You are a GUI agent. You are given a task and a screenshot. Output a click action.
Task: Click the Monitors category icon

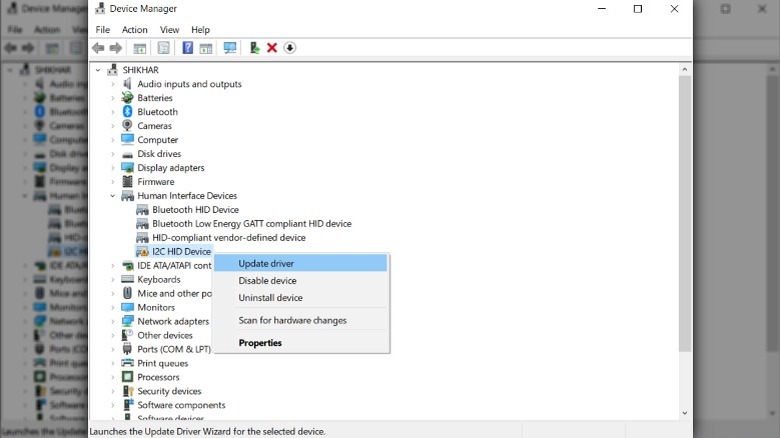pyautogui.click(x=127, y=307)
